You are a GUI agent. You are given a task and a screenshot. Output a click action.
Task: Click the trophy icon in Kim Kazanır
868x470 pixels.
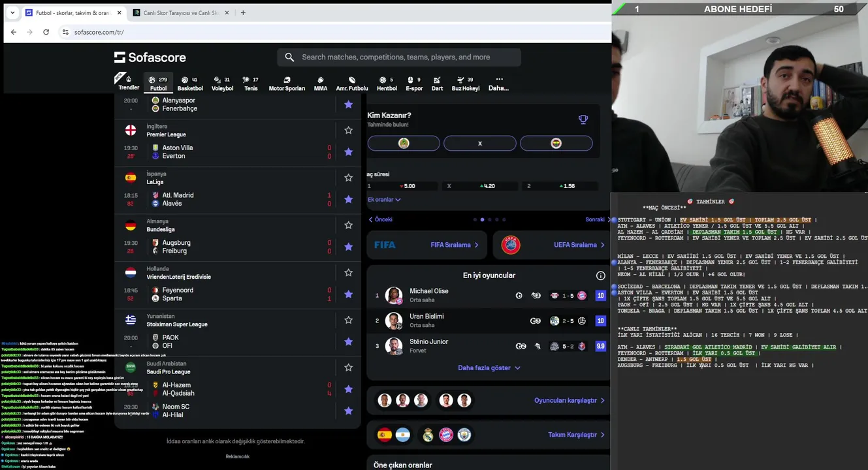[583, 119]
